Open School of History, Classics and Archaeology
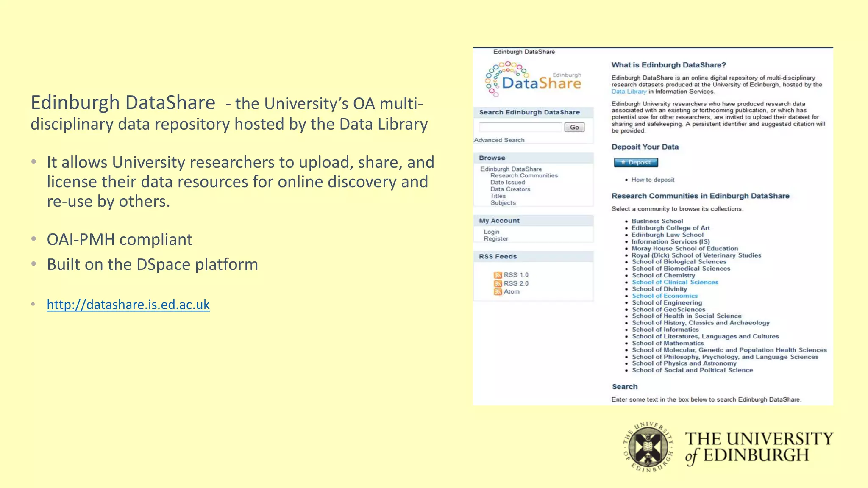 (x=701, y=323)
